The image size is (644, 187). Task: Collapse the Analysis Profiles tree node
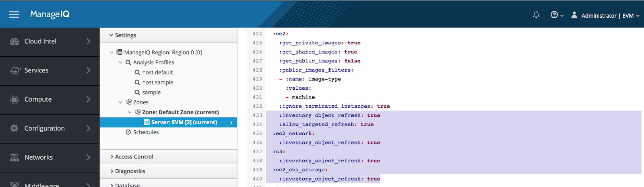pos(120,62)
